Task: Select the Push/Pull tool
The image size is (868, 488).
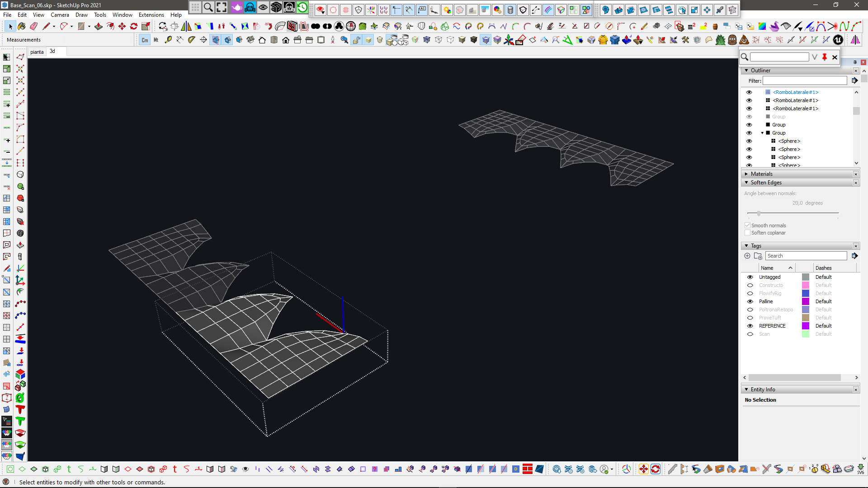Action: tap(99, 26)
